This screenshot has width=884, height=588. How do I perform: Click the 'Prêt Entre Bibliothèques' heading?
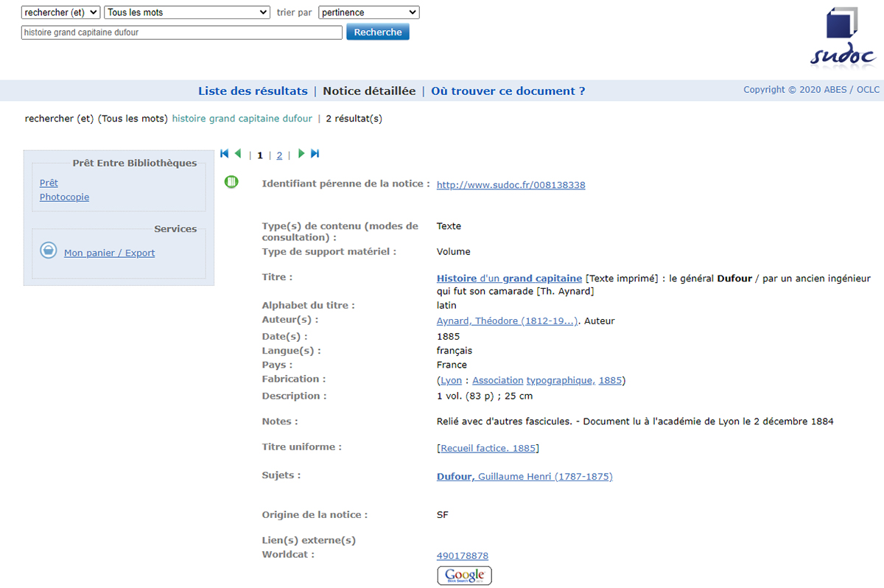click(135, 163)
